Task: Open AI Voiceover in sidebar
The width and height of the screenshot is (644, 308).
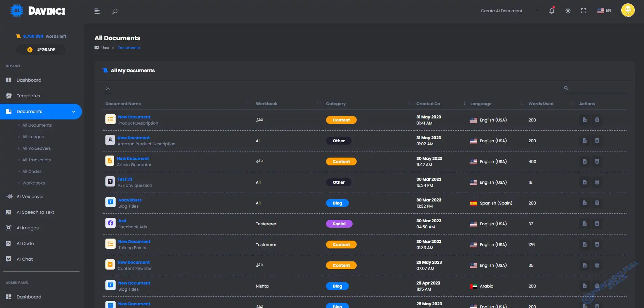Action: coord(30,196)
